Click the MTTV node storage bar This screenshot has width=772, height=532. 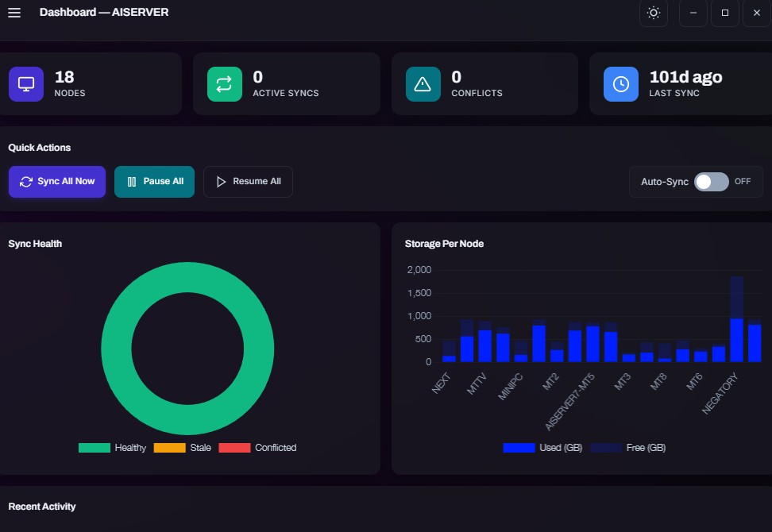pos(485,341)
